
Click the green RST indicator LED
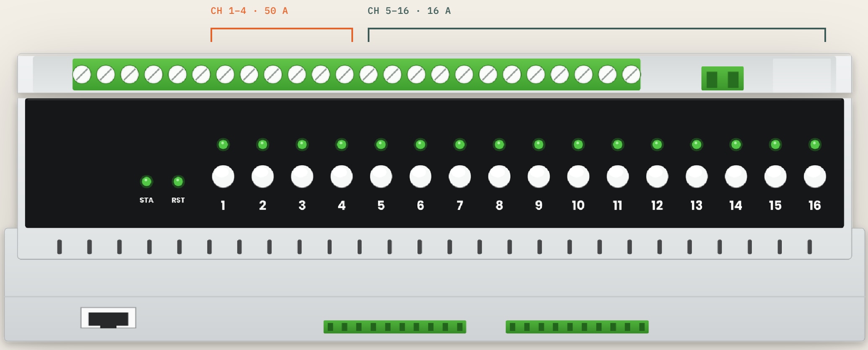[x=178, y=181]
